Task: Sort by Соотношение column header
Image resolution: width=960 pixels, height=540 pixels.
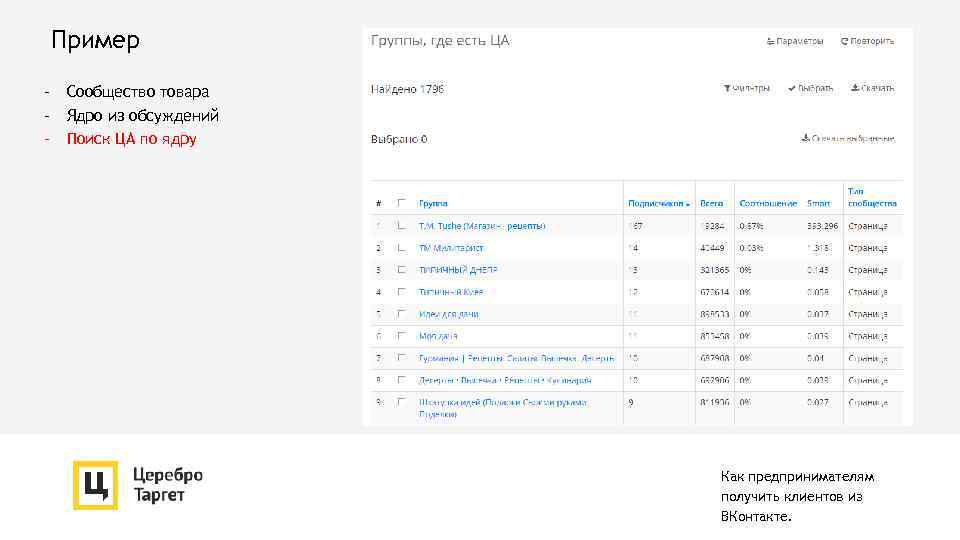Action: click(x=768, y=203)
